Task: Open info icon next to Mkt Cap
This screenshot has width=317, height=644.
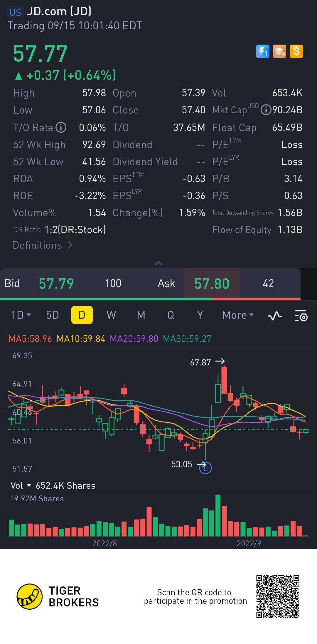Action: click(x=266, y=110)
